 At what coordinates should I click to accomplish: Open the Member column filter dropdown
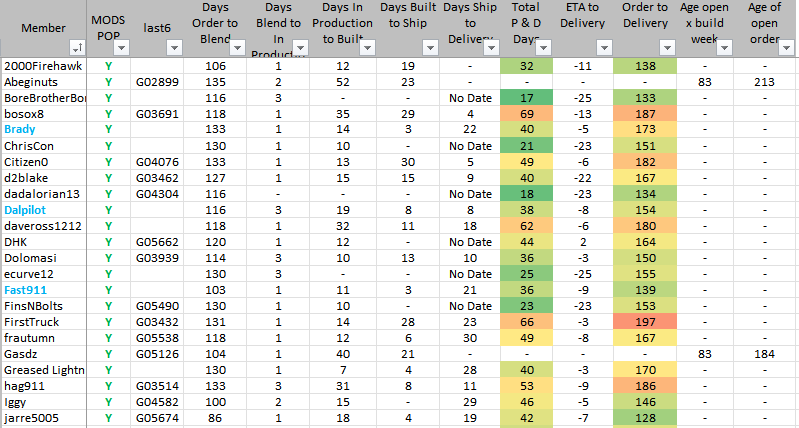77,48
